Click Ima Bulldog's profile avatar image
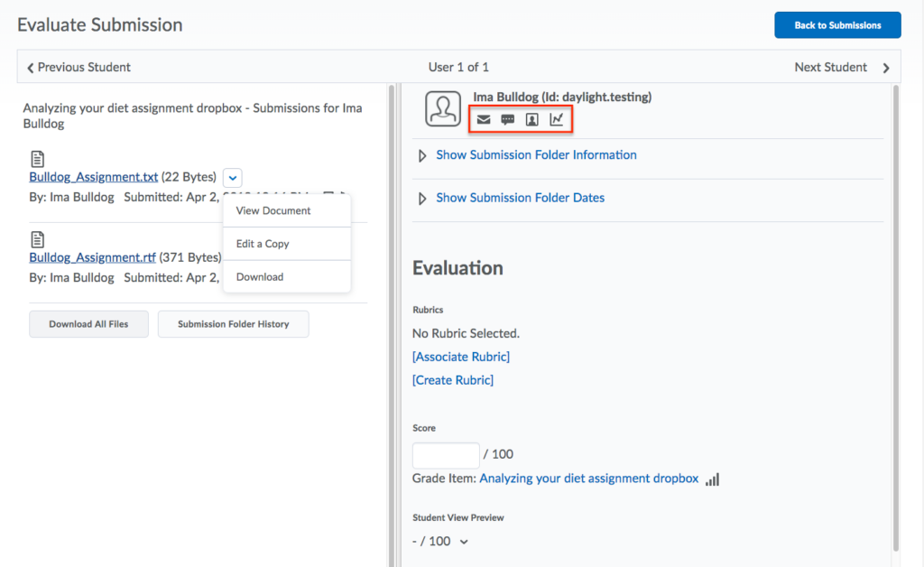The width and height of the screenshot is (924, 567). click(442, 110)
